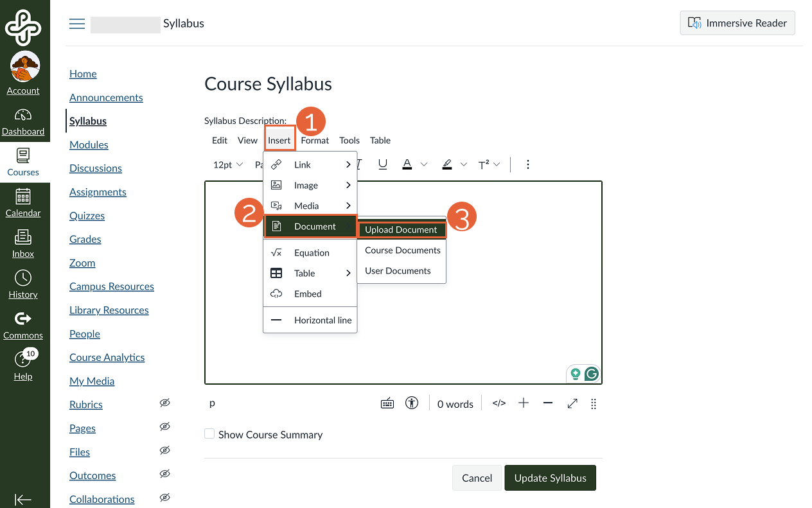The width and height of the screenshot is (812, 508).
Task: Click the Update Syllabus button
Action: pos(550,478)
